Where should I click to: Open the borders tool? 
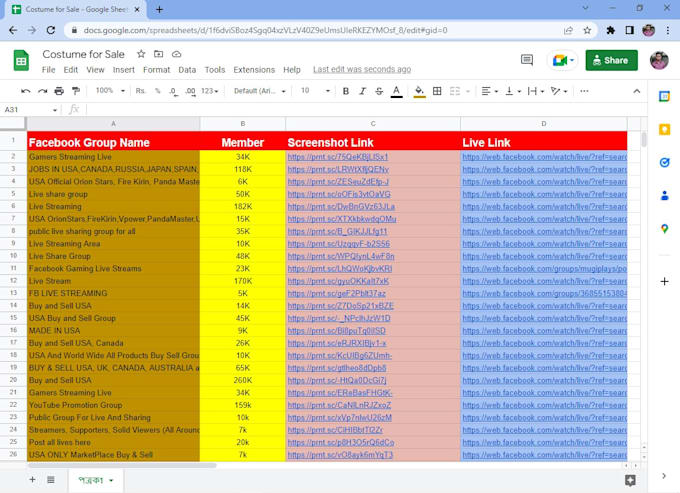click(x=437, y=91)
